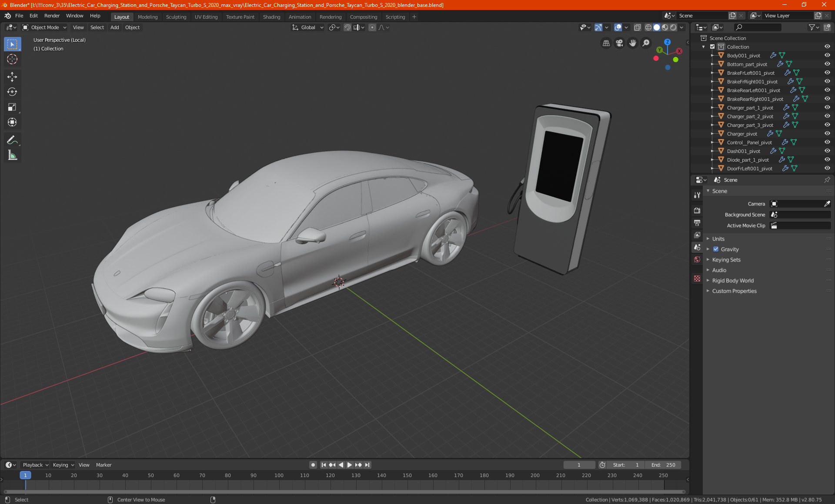
Task: Toggle viewport overlays
Action: coord(618,27)
